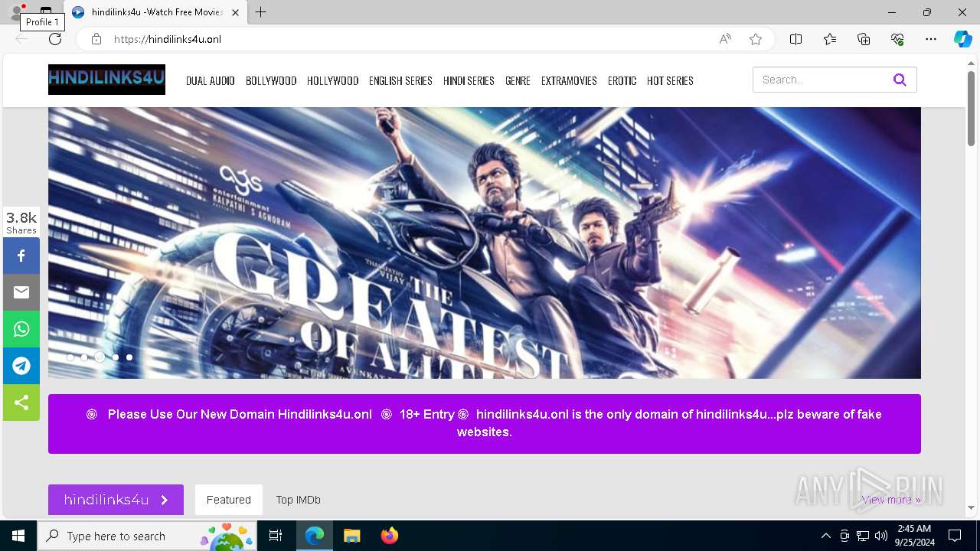Viewport: 980px width, 551px height.
Task: Click the View more link
Action: click(891, 500)
